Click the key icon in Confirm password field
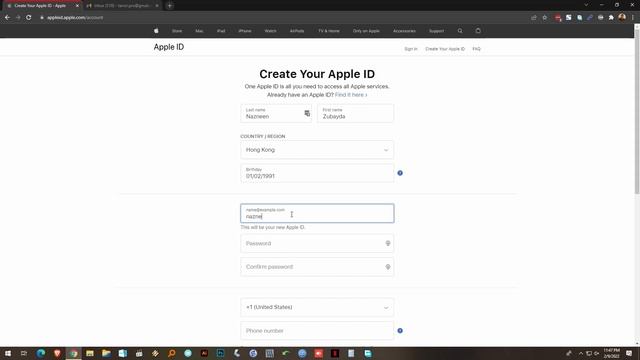Image resolution: width=640 pixels, height=360 pixels. pos(388,267)
